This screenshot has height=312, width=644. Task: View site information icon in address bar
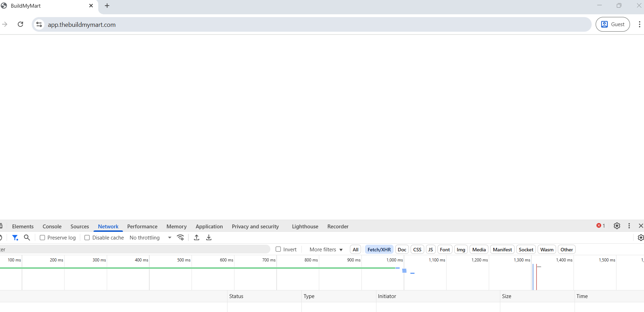tap(39, 24)
